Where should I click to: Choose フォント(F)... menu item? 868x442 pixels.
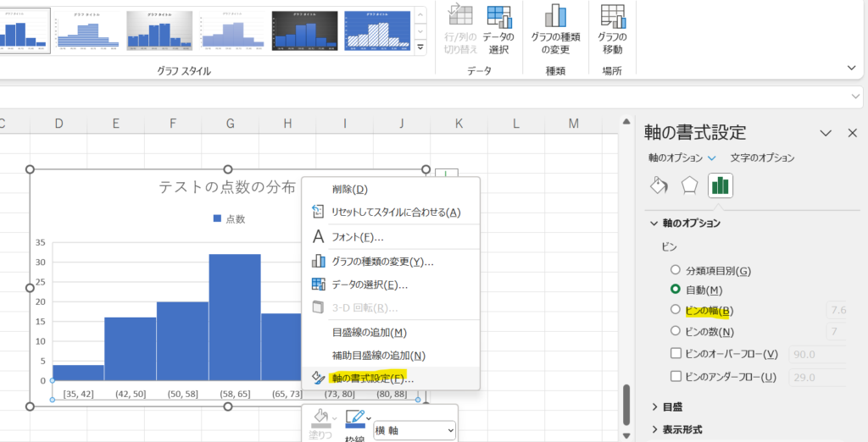coord(390,237)
